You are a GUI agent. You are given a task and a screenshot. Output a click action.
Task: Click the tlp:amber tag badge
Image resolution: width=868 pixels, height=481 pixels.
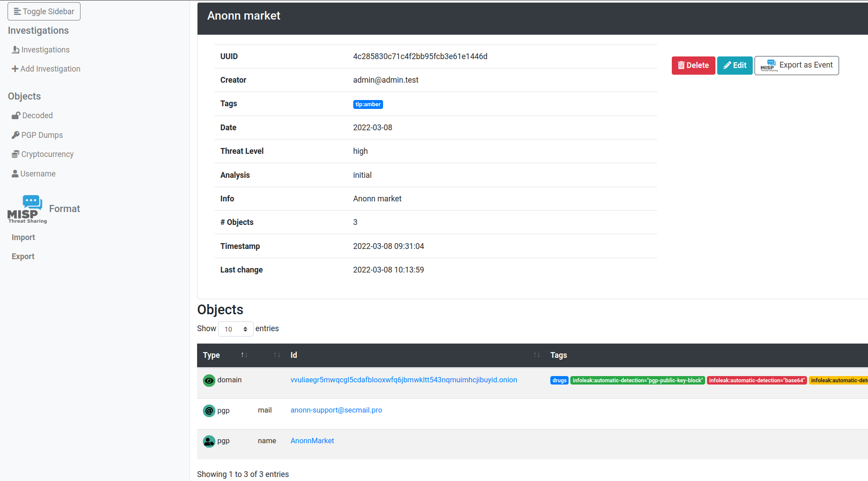click(x=368, y=104)
